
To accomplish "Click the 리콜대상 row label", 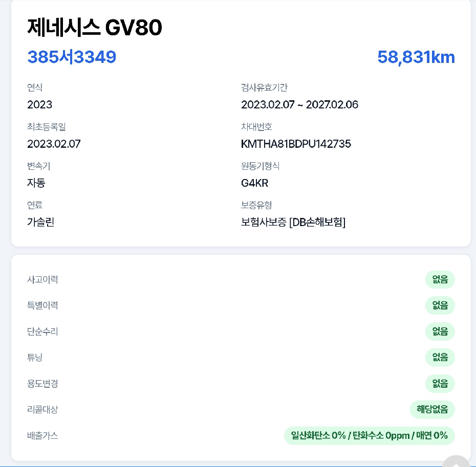I will tap(42, 409).
